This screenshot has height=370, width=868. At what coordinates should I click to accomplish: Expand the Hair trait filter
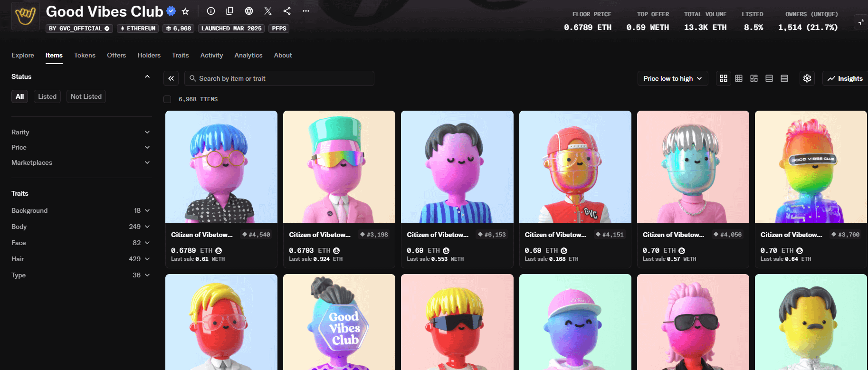pyautogui.click(x=81, y=259)
